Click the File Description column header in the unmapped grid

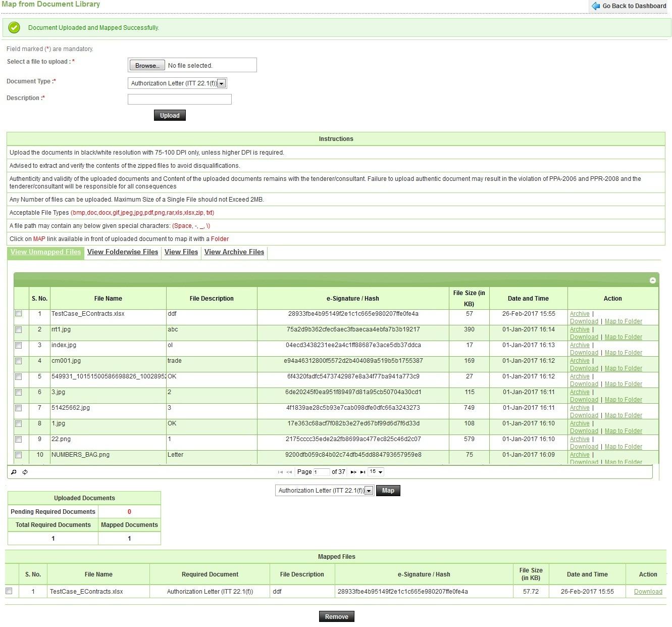point(212,299)
